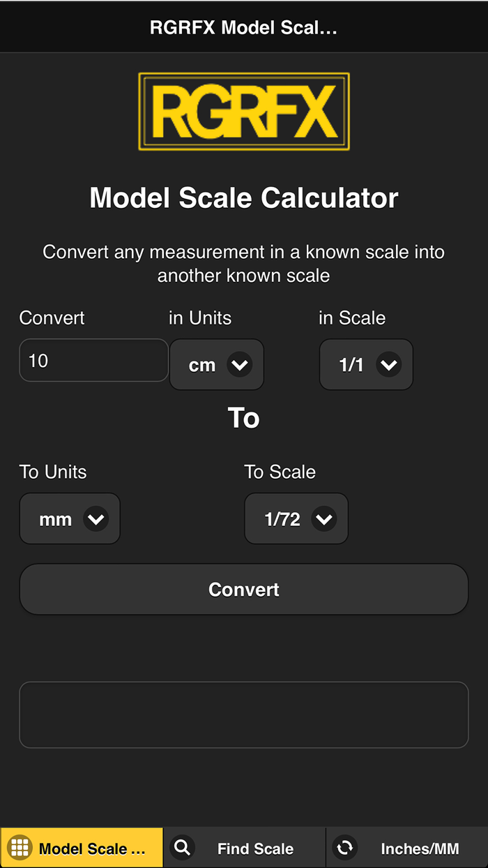The image size is (488, 868).
Task: Switch to the Inches/MM tab
Action: point(406,847)
